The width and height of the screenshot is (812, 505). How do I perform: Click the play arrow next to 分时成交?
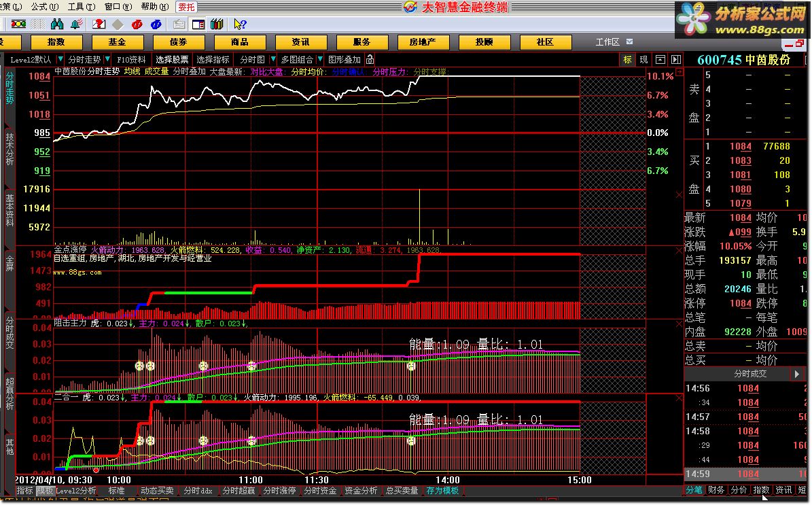(x=796, y=373)
